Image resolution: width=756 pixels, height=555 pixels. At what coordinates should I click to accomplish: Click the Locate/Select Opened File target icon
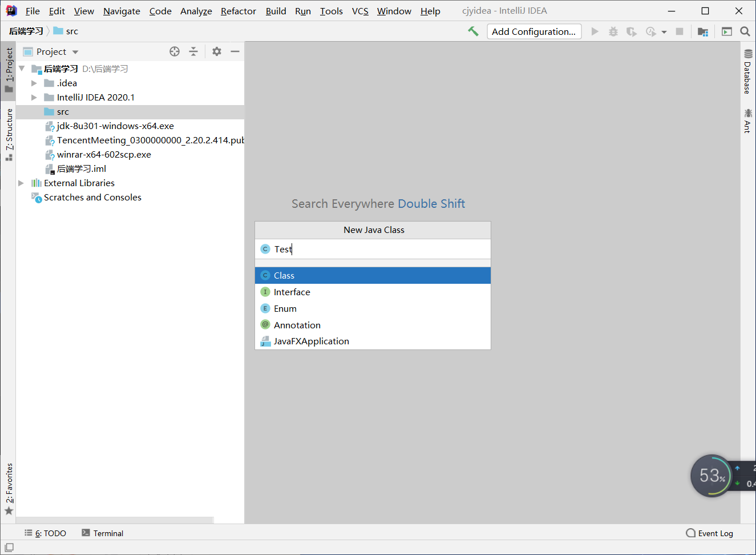(x=175, y=51)
